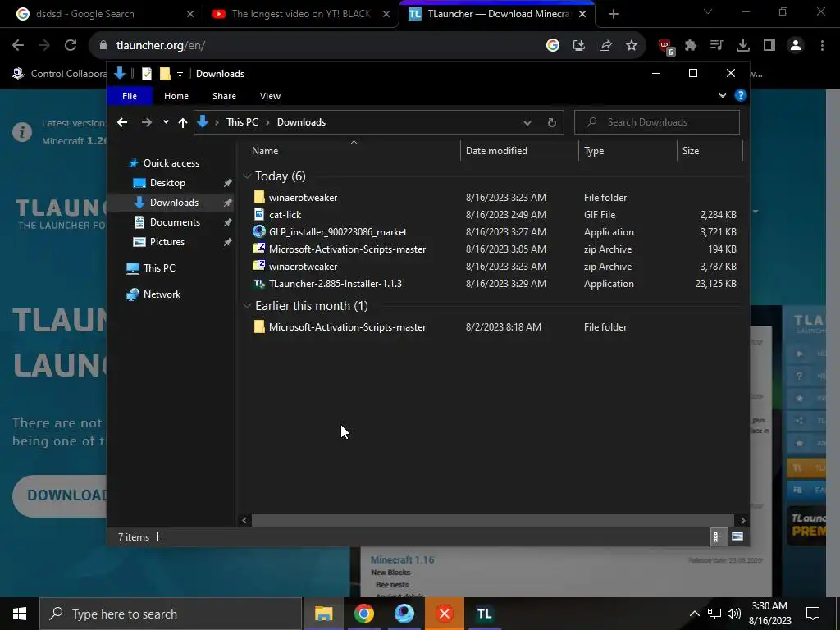
Task: Collapse the Earlier this month group
Action: pyautogui.click(x=247, y=306)
